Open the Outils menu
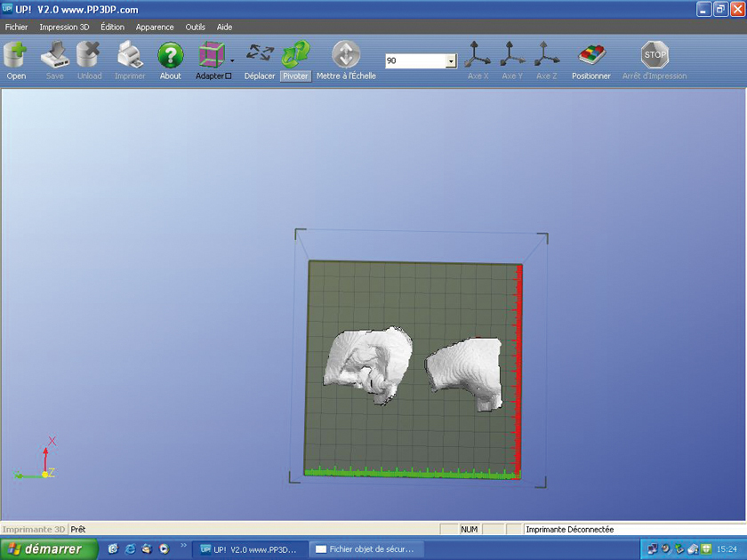This screenshot has width=747, height=560. [195, 27]
